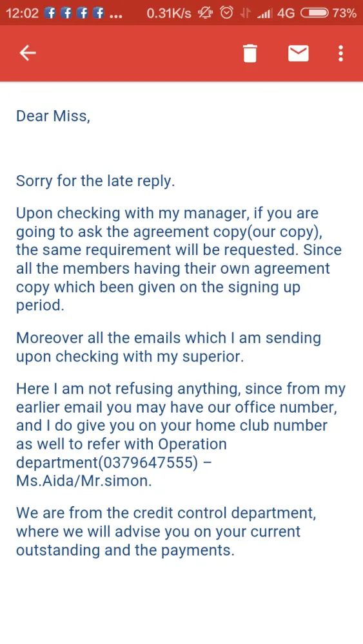Go back using the left arrow

[x=28, y=53]
